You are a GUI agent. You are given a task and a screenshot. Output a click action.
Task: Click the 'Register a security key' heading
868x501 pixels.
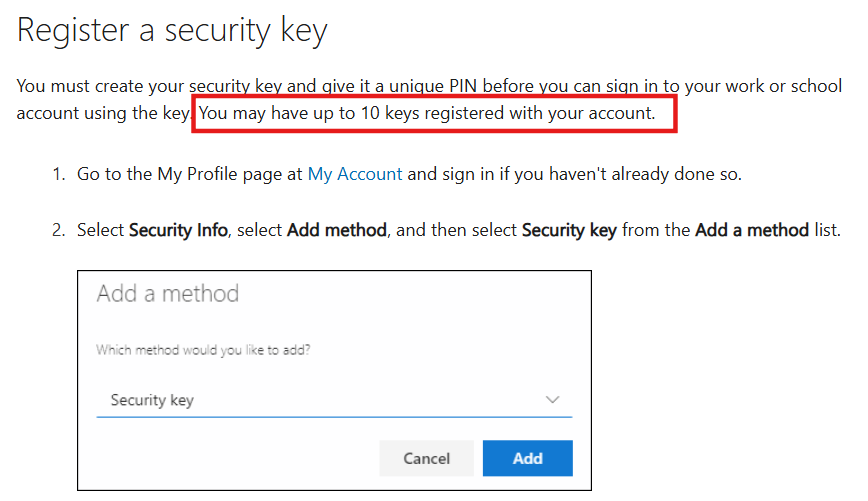coord(172,31)
